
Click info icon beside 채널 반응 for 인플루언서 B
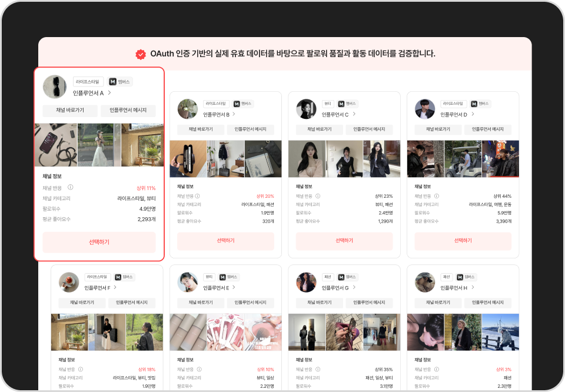point(198,196)
